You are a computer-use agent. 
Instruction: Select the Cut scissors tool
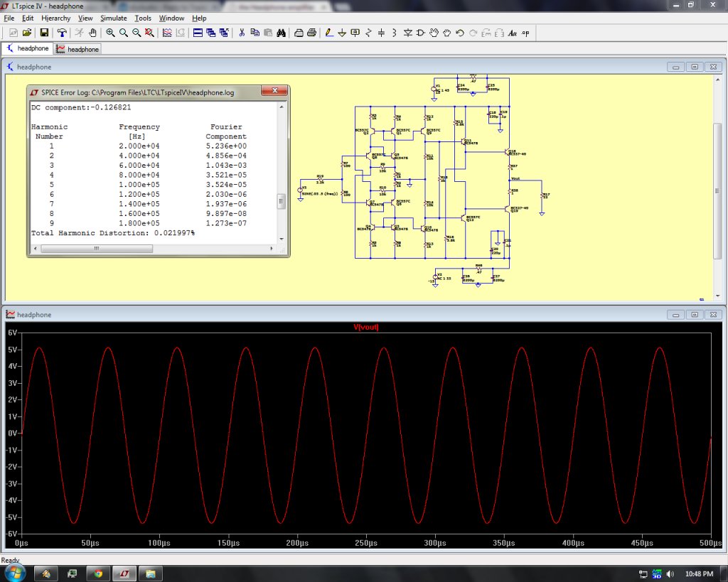pos(242,33)
